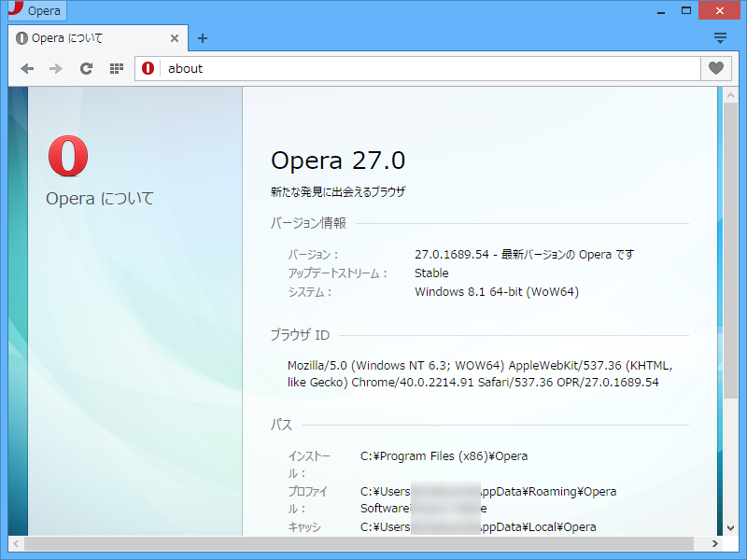The image size is (747, 560).
Task: Maximize the Opera window
Action: [685, 10]
